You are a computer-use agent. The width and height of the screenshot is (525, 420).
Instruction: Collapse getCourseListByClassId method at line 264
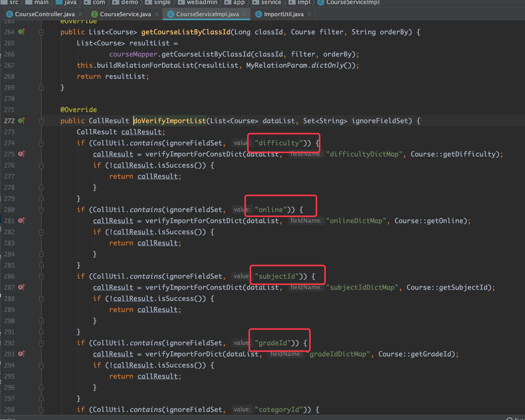(x=41, y=32)
